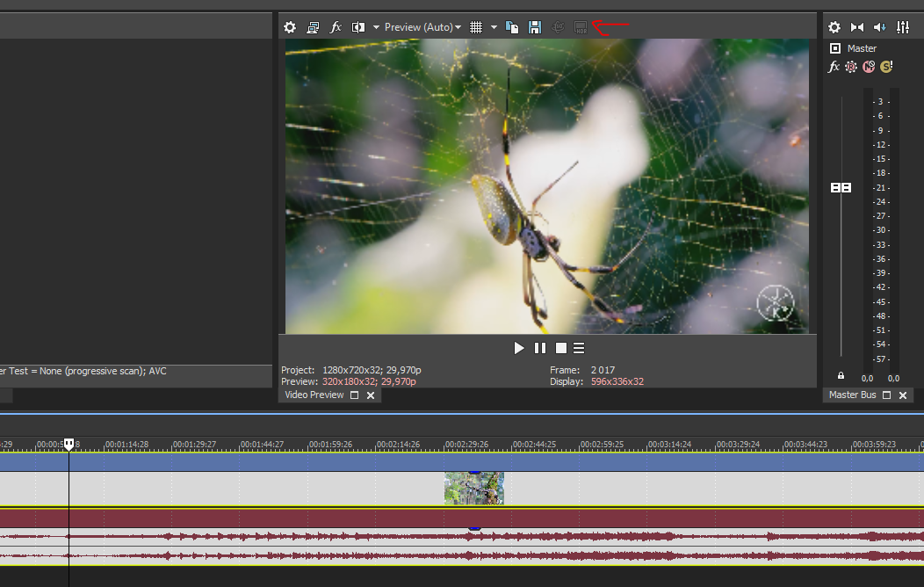Toggle Master bus mute icon

tap(869, 67)
